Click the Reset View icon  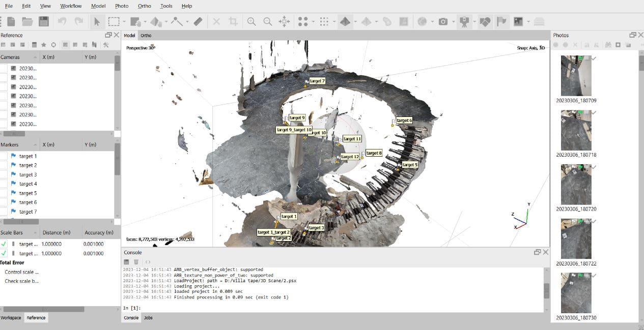coord(285,21)
